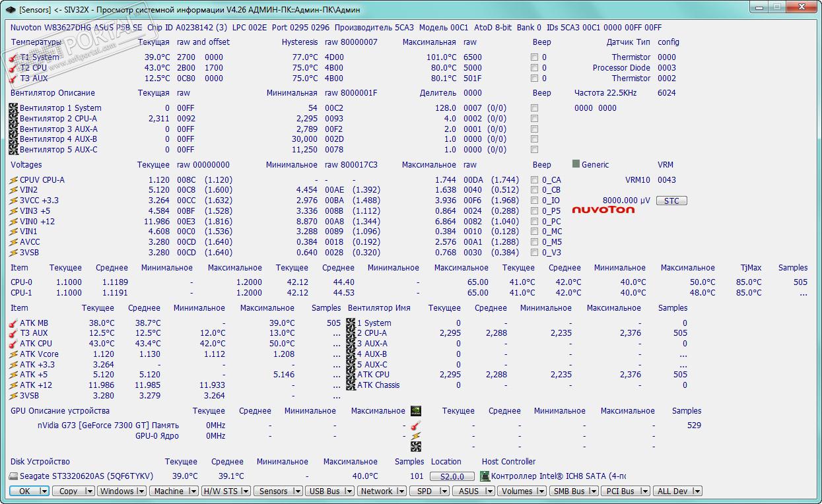
Task: Select the fan icon for Вентилятор 5 AUX-C
Action: click(14, 150)
